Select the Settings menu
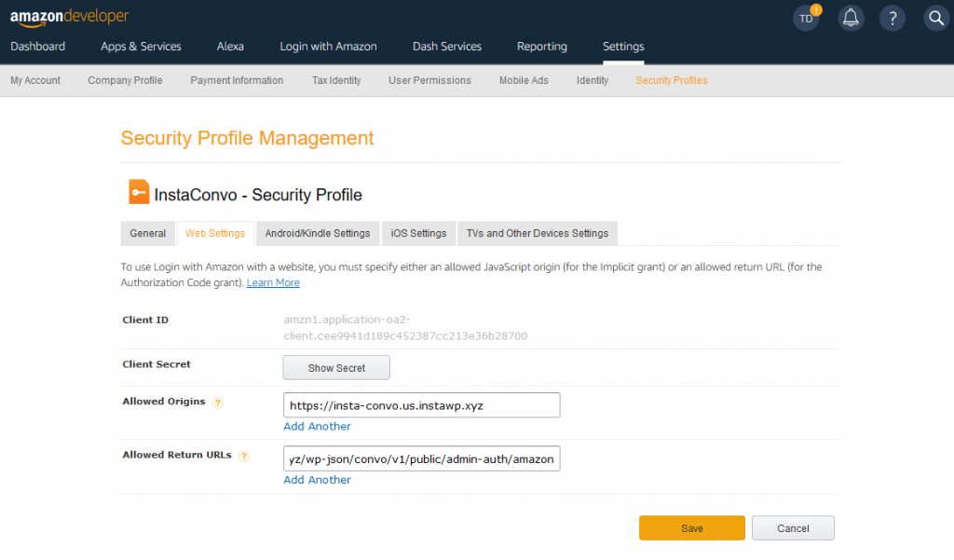954x560 pixels. point(623,47)
